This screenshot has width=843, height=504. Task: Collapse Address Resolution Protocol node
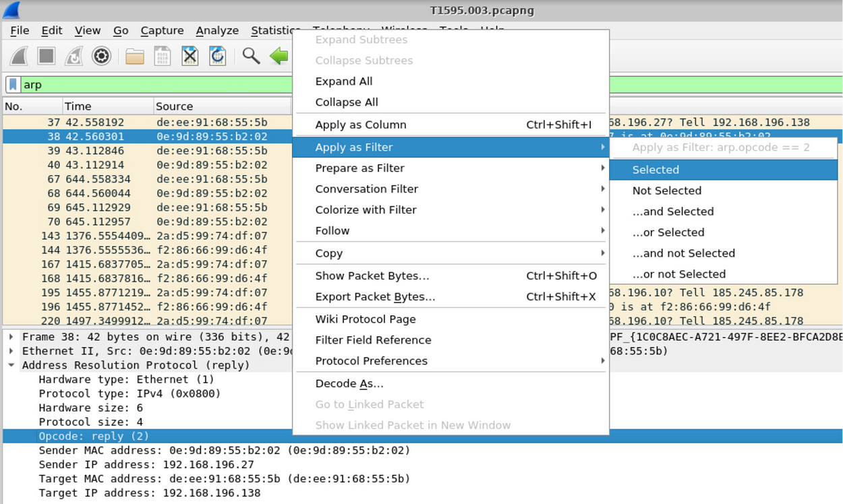(x=11, y=365)
